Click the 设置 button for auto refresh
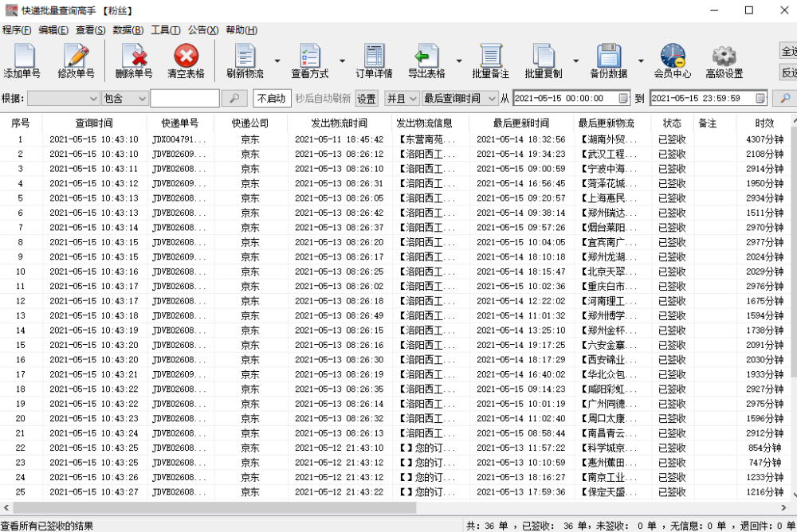 (367, 98)
